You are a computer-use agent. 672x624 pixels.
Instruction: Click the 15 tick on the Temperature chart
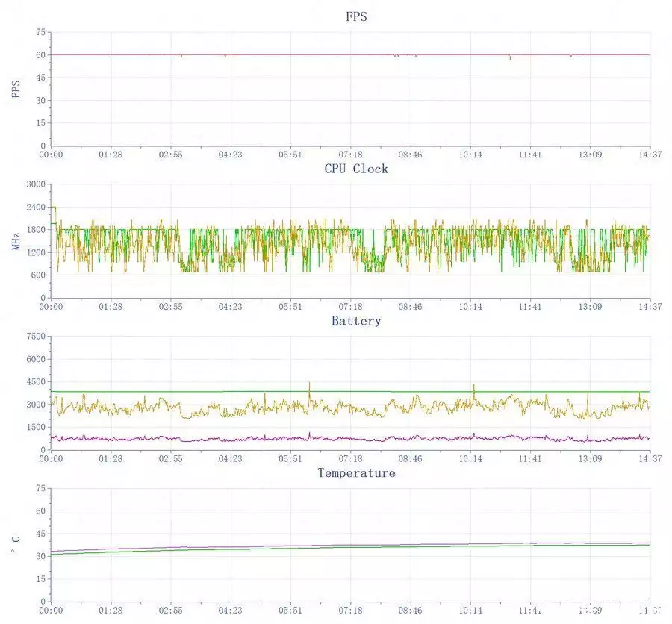click(41, 579)
